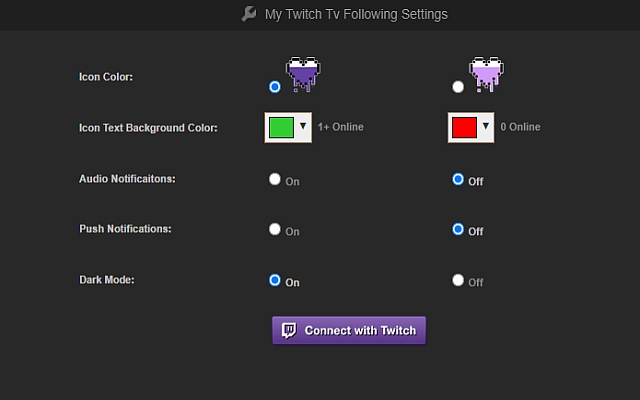Screen dimensions: 640x400
Task: Click the "0 Online" text
Action: tap(520, 127)
